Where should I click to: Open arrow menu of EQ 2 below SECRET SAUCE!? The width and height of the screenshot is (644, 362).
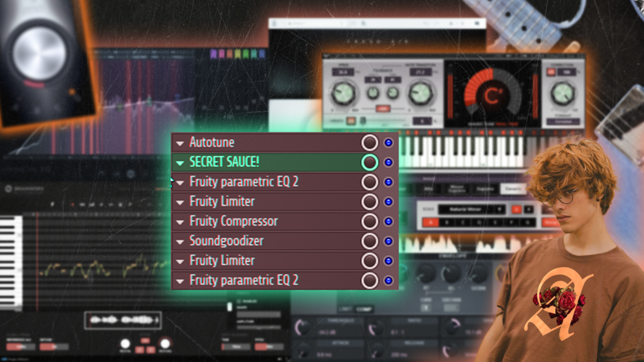click(180, 183)
